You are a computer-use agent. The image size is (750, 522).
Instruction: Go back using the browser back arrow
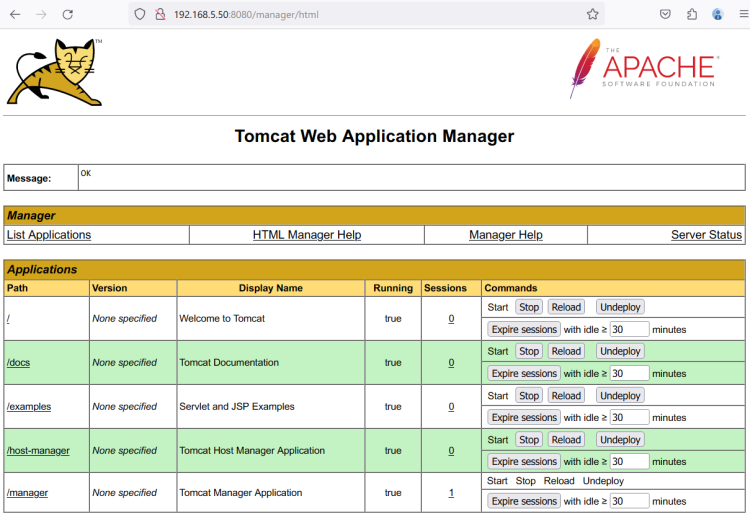15,14
